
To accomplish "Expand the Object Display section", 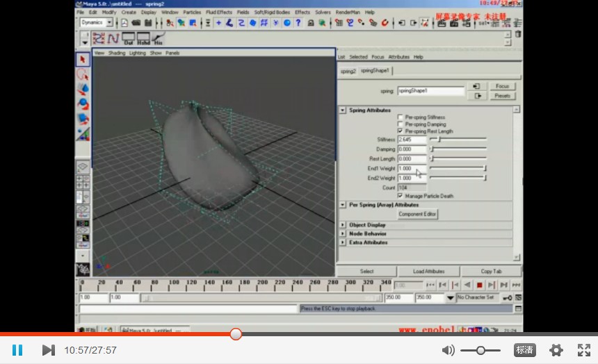I will pos(343,225).
